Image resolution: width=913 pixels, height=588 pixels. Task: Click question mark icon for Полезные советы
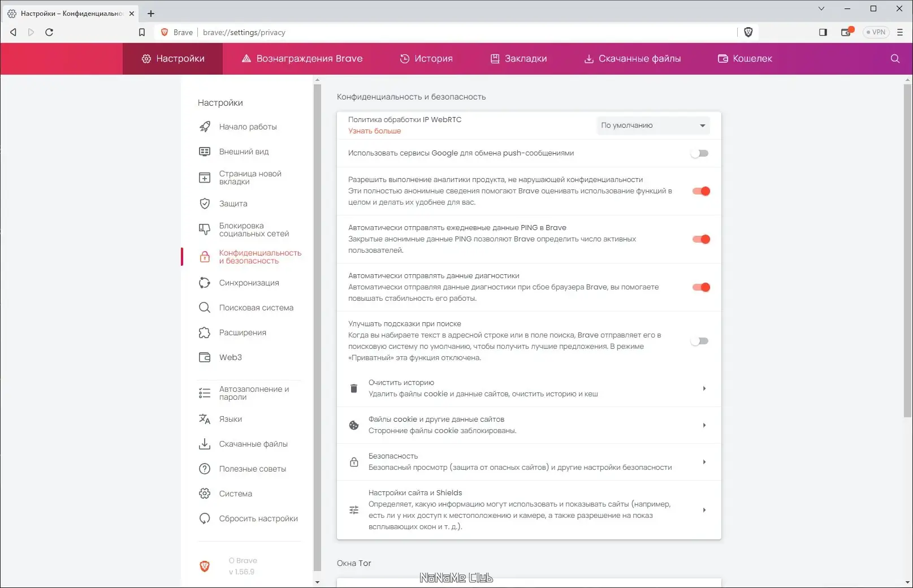pos(205,469)
